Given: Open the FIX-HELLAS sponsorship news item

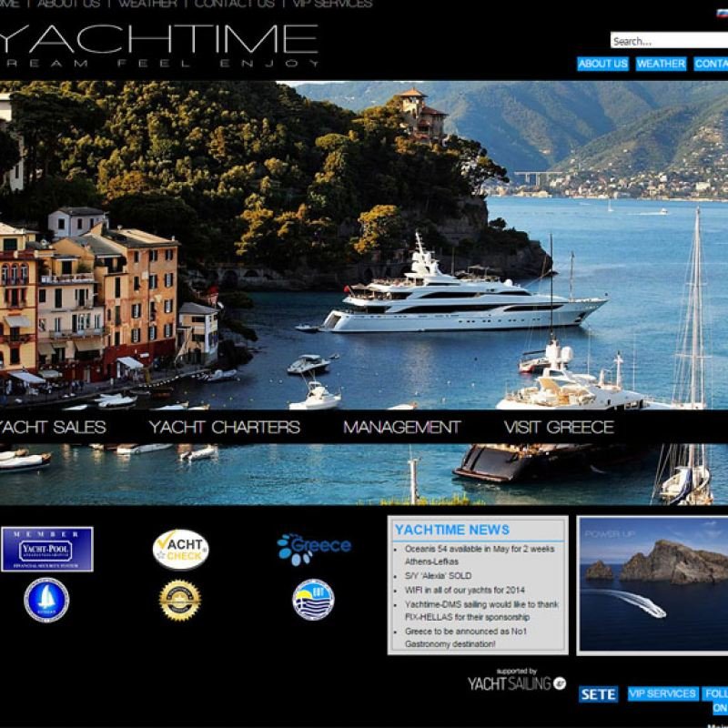Looking at the screenshot, I should pos(481,611).
